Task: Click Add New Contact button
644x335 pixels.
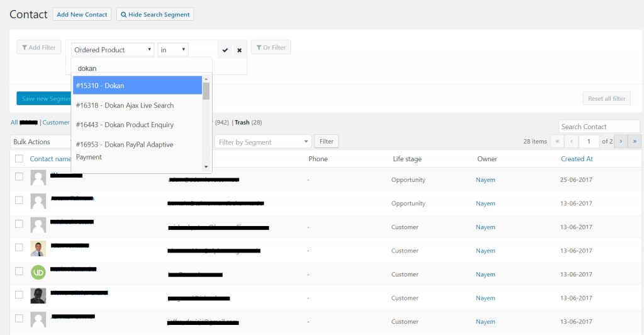Action: point(82,14)
